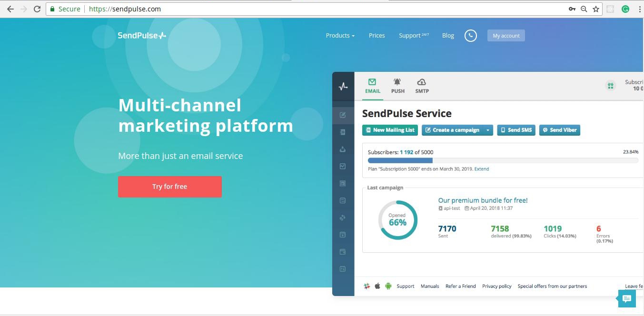
Task: Click the 'SendPulse Service' heading
Action: [x=407, y=113]
